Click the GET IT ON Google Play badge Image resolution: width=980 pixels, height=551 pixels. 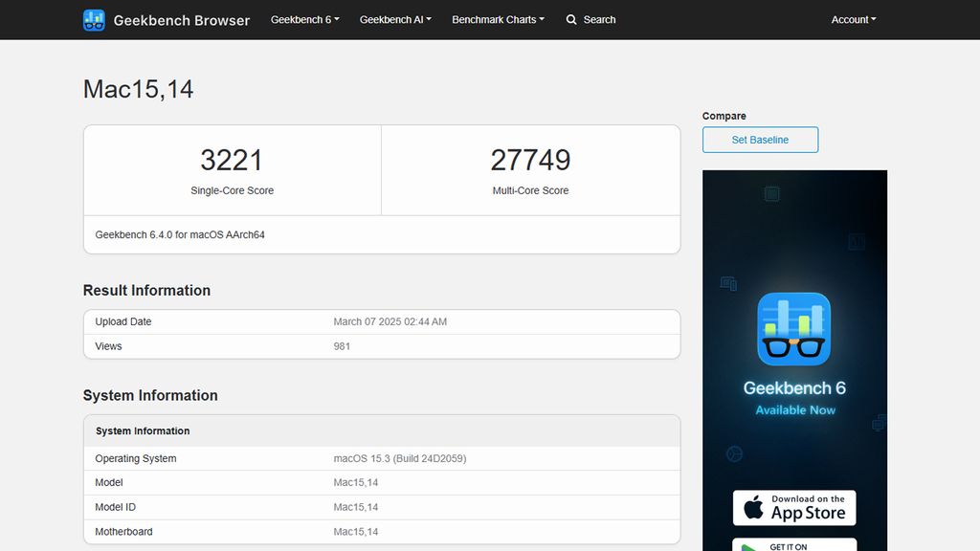794,545
